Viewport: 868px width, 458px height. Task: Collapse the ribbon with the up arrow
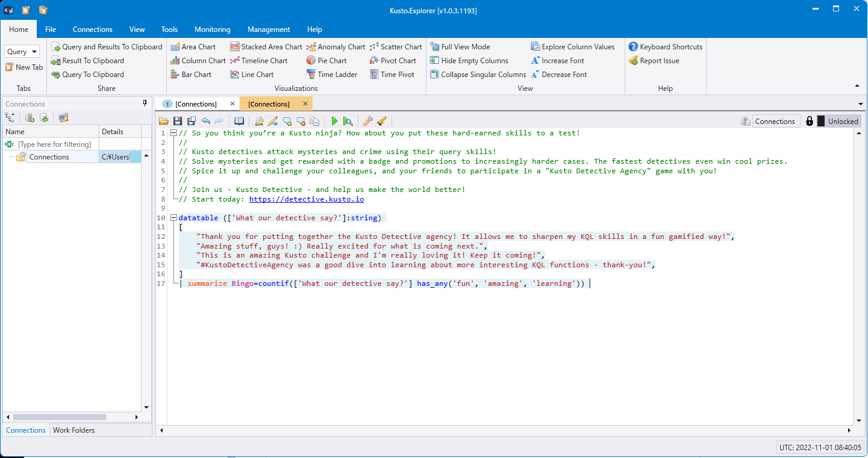[x=857, y=85]
